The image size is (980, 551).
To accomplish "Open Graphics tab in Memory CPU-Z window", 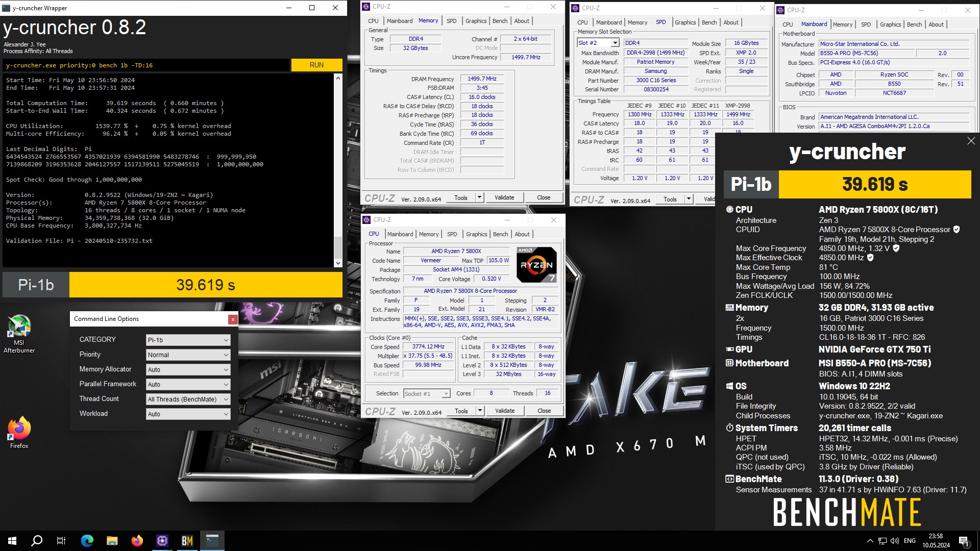I will coord(476,21).
